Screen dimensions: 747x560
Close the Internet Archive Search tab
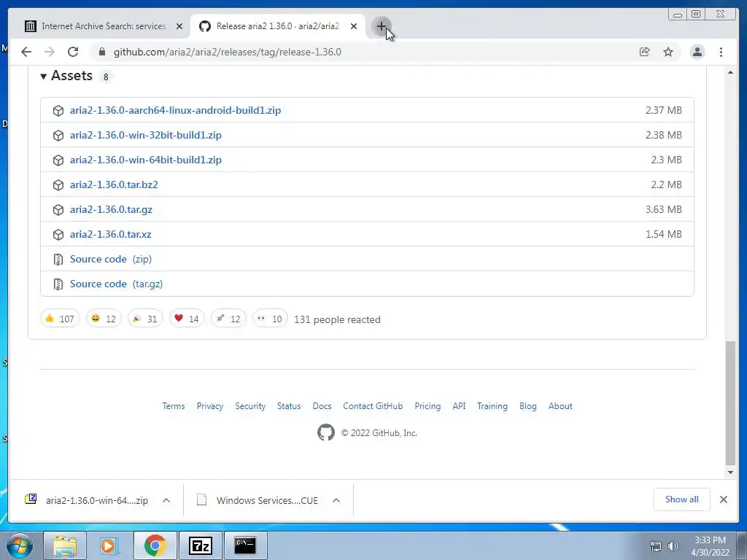coord(179,26)
